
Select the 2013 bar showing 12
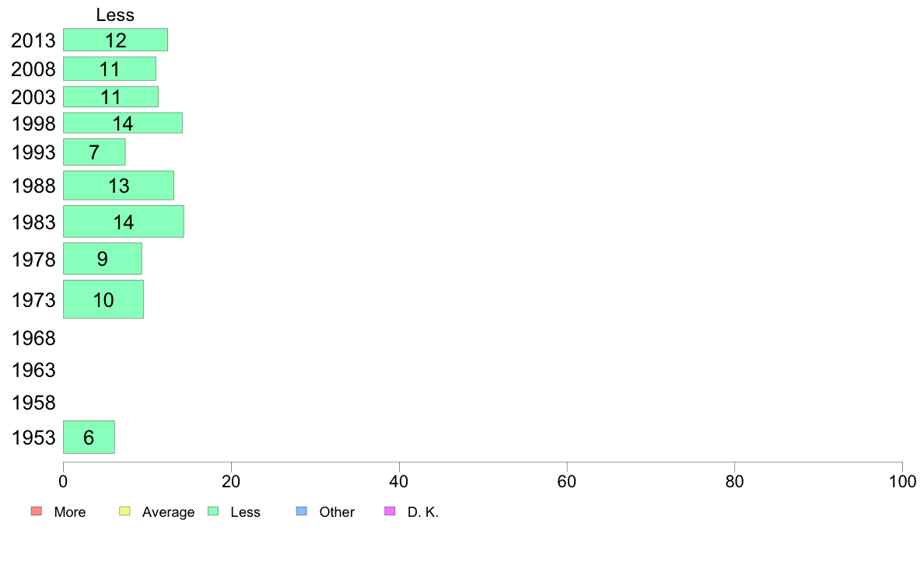115,40
